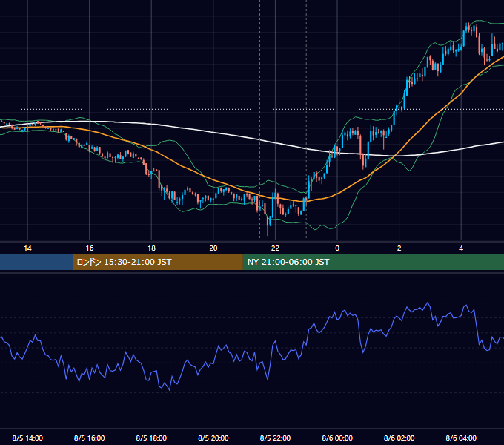Click the 14 hour label on price chart
The width and height of the screenshot is (504, 445).
coord(27,248)
